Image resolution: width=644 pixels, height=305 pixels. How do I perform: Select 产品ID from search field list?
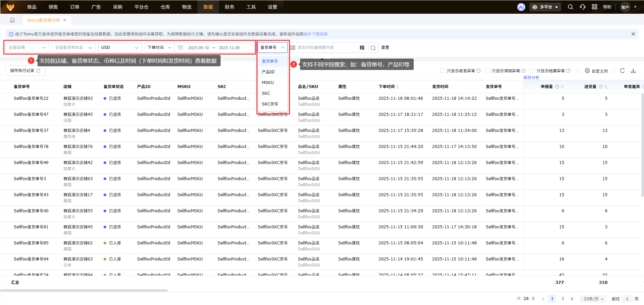click(x=268, y=72)
